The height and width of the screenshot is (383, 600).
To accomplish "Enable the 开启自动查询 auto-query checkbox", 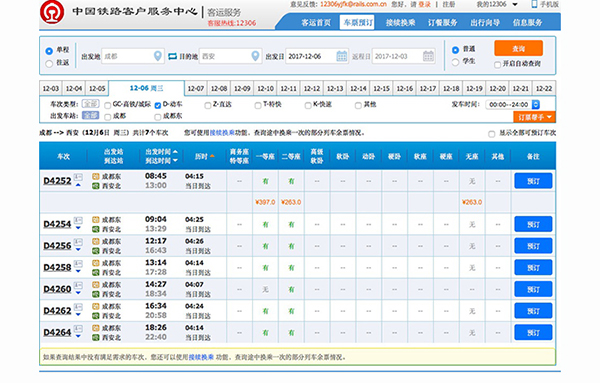I will click(x=497, y=64).
